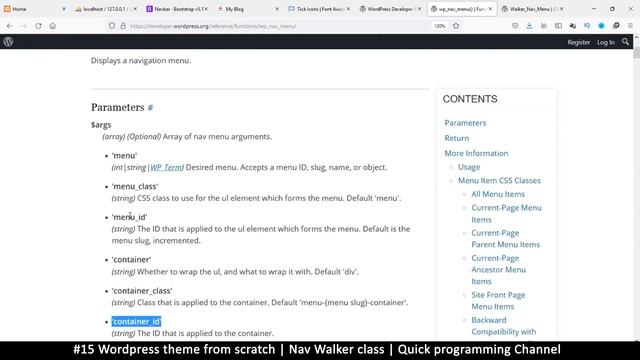Click the WordPress logo in admin bar
640x360 pixels.
point(8,42)
